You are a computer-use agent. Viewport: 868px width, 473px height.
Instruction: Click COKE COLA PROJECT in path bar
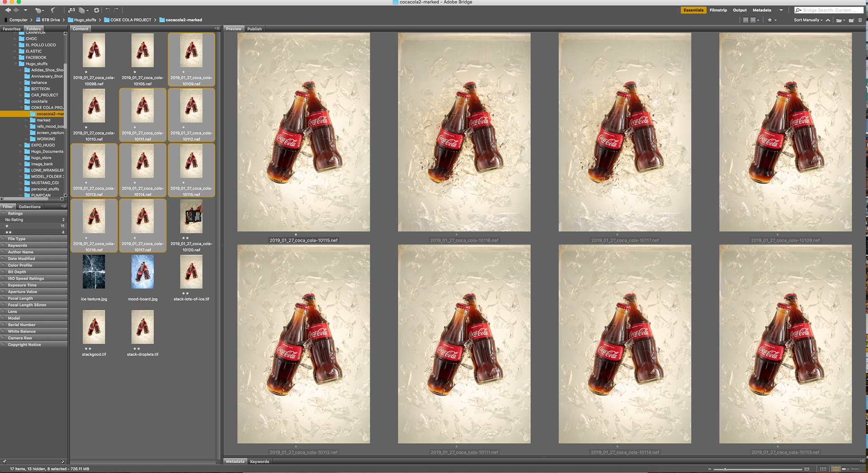pyautogui.click(x=131, y=20)
